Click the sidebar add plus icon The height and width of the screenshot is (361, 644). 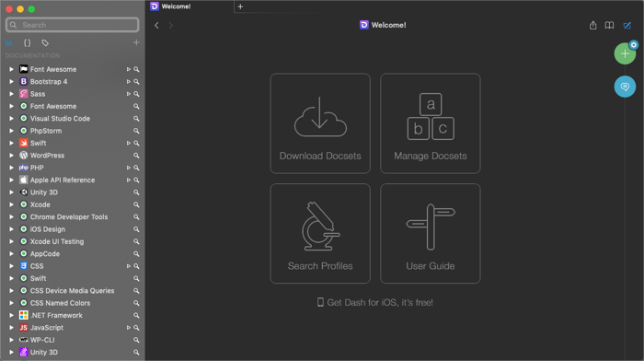(x=136, y=42)
